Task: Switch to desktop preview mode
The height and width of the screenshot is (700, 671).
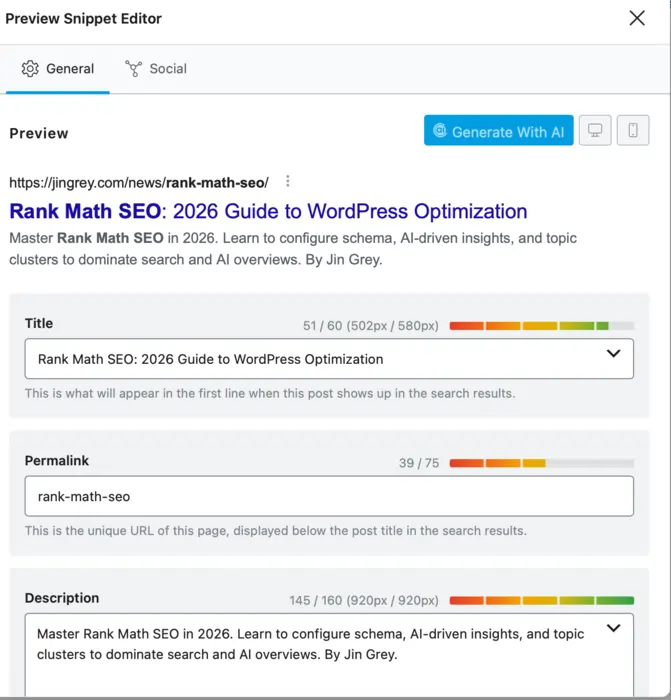Action: pos(595,131)
